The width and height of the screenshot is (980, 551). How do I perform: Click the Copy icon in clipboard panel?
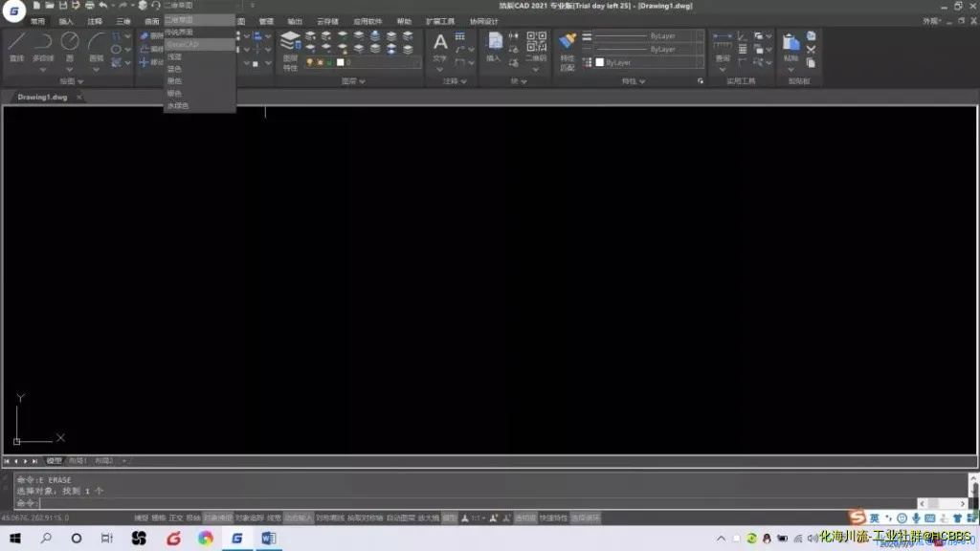click(811, 62)
